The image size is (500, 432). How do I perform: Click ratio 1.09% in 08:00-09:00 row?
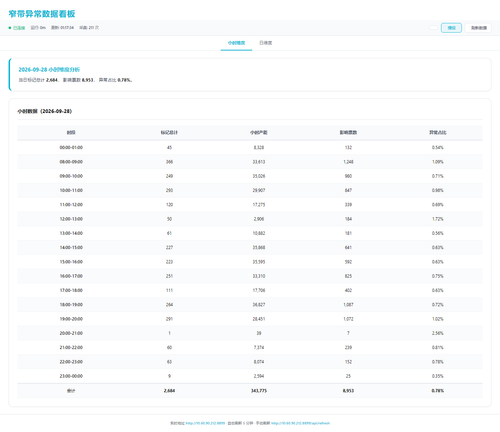tap(438, 162)
